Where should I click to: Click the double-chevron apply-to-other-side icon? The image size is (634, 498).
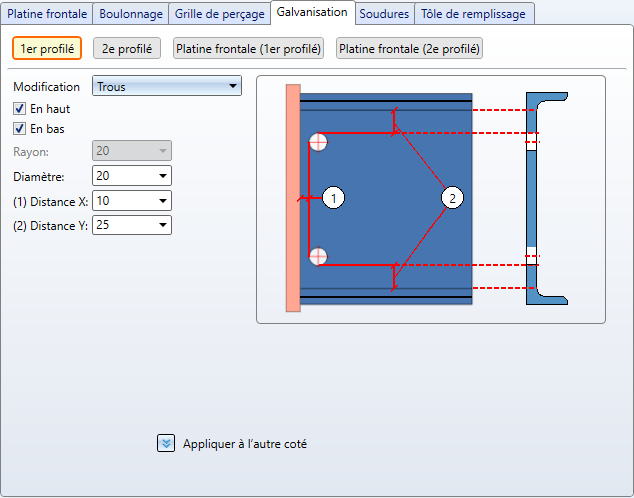pos(166,443)
